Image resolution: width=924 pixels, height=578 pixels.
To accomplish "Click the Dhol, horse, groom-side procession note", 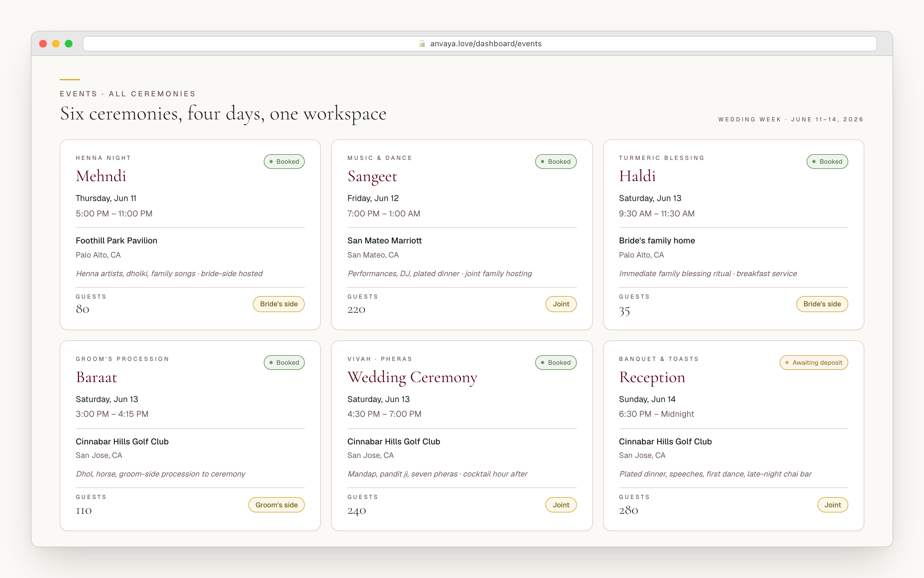I will pos(160,474).
